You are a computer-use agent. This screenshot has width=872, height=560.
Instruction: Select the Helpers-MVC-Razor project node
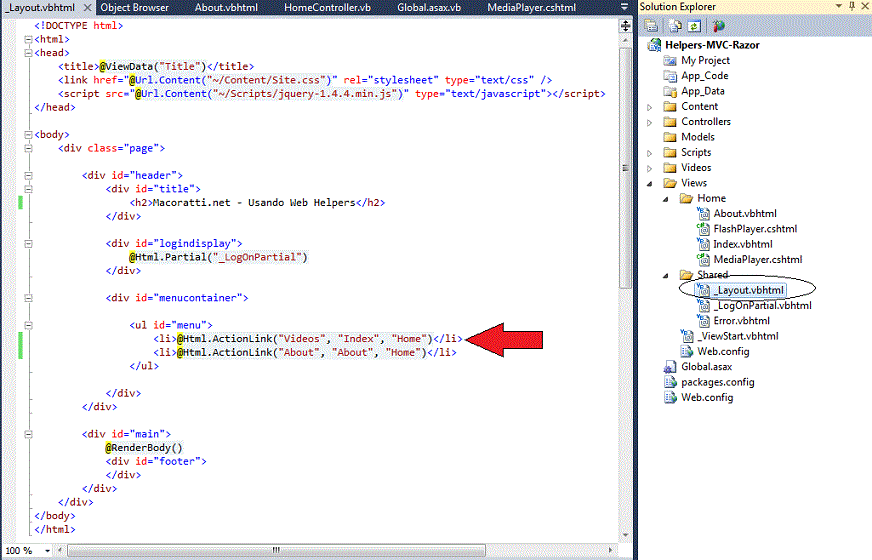pyautogui.click(x=712, y=45)
